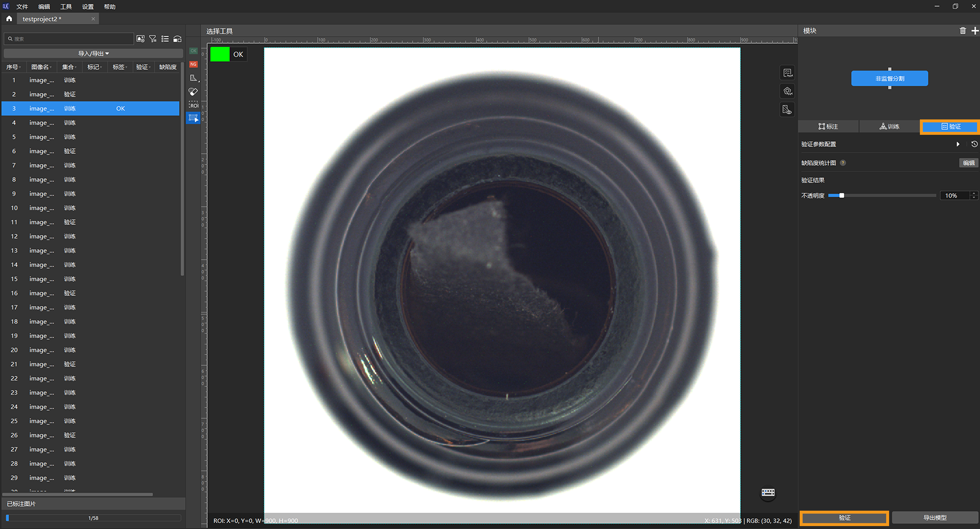The image size is (980, 529).
Task: Delete module using the trash icon
Action: (x=962, y=31)
